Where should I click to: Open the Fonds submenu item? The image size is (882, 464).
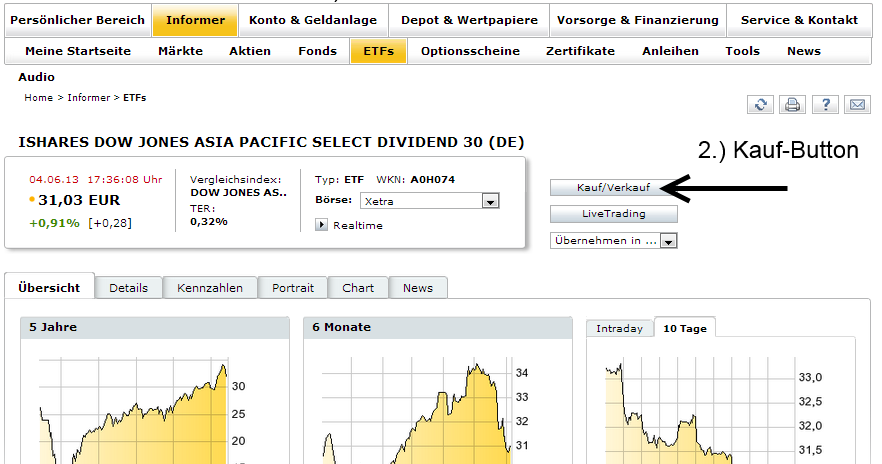tap(318, 51)
